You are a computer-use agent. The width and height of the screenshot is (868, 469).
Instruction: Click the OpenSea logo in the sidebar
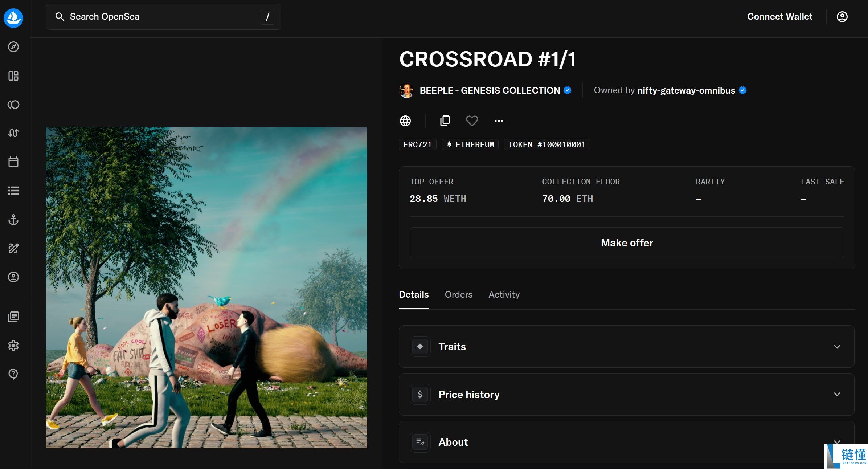[13, 18]
